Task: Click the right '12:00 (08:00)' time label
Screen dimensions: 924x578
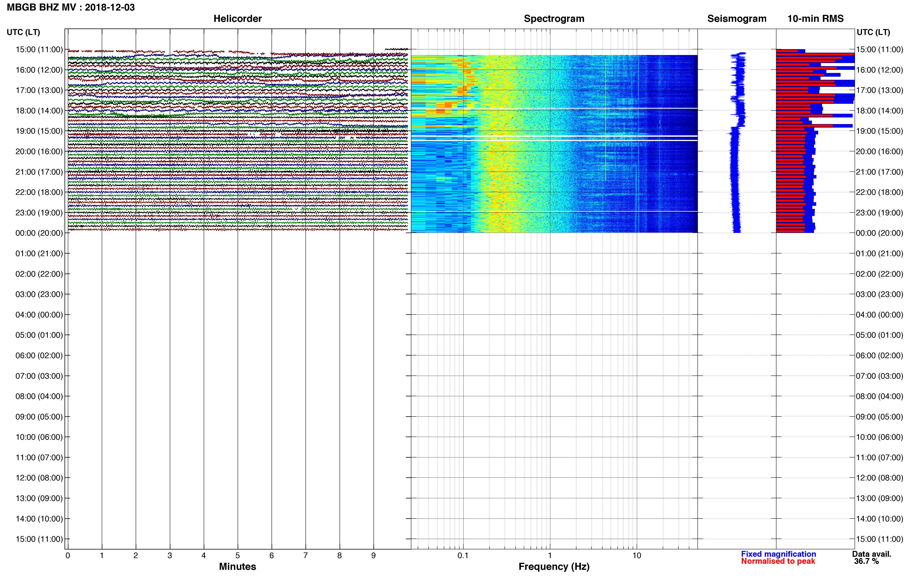Action: [879, 478]
